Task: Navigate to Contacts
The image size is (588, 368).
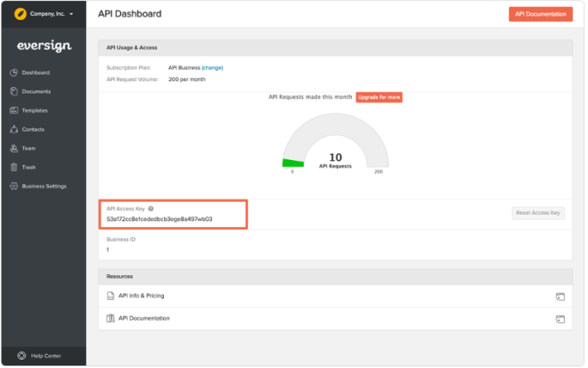Action: 33,129
